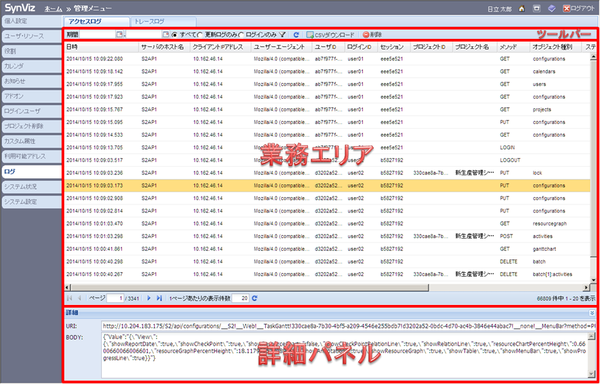Open プロジェクト削除 in sidebar menu
The height and width of the screenshot is (384, 600).
coord(31,126)
